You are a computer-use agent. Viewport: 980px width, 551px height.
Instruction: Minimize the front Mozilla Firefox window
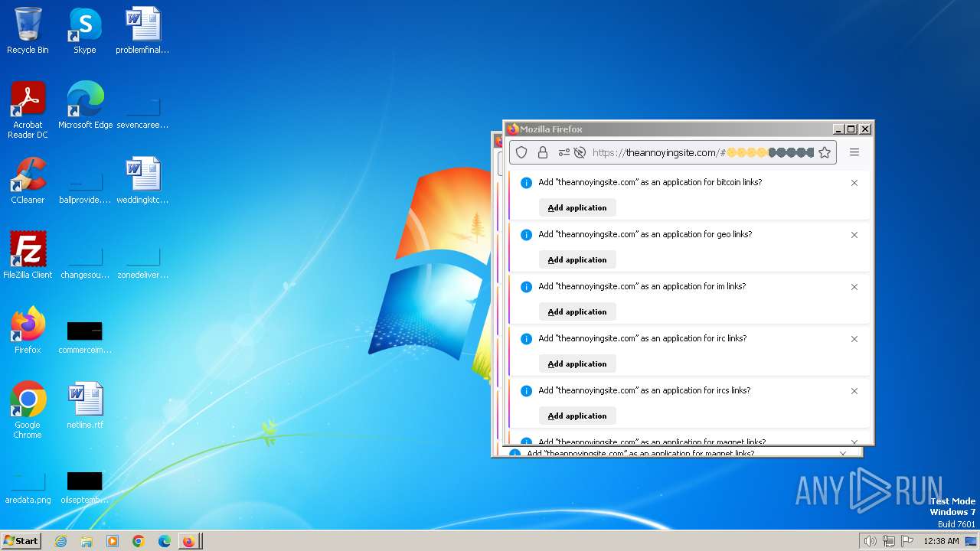click(x=838, y=129)
